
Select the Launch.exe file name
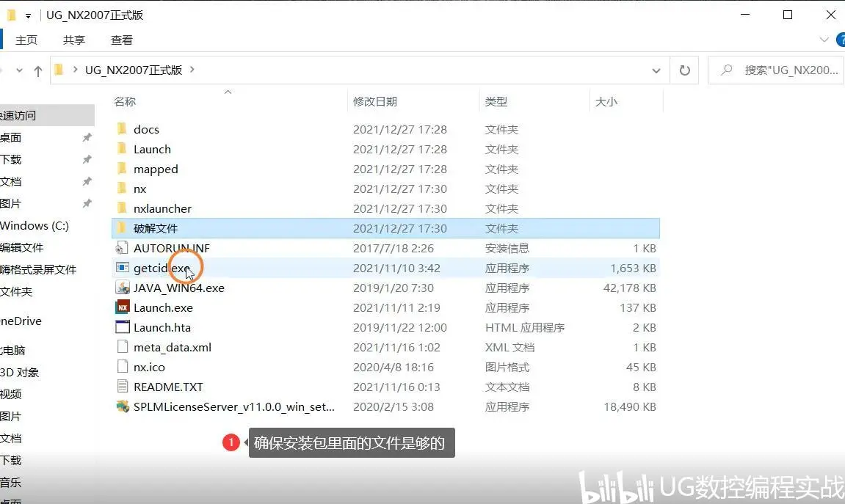(163, 307)
